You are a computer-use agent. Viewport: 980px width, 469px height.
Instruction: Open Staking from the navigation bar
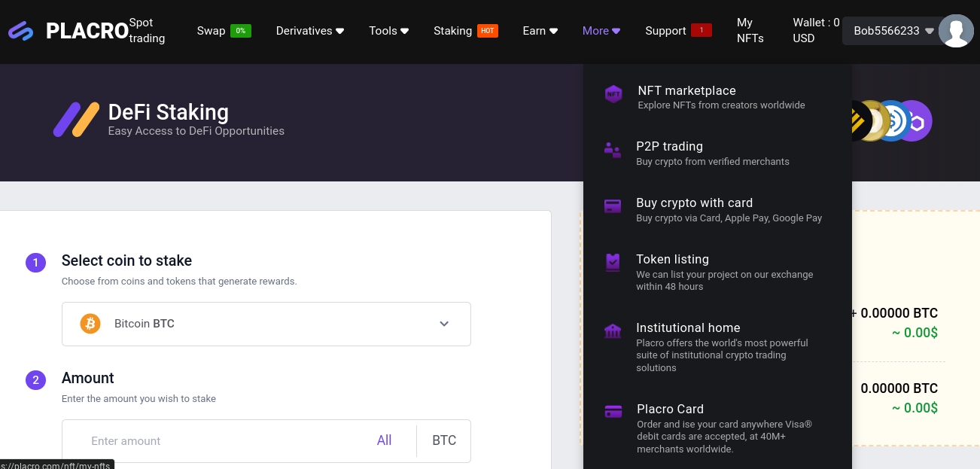tap(453, 31)
